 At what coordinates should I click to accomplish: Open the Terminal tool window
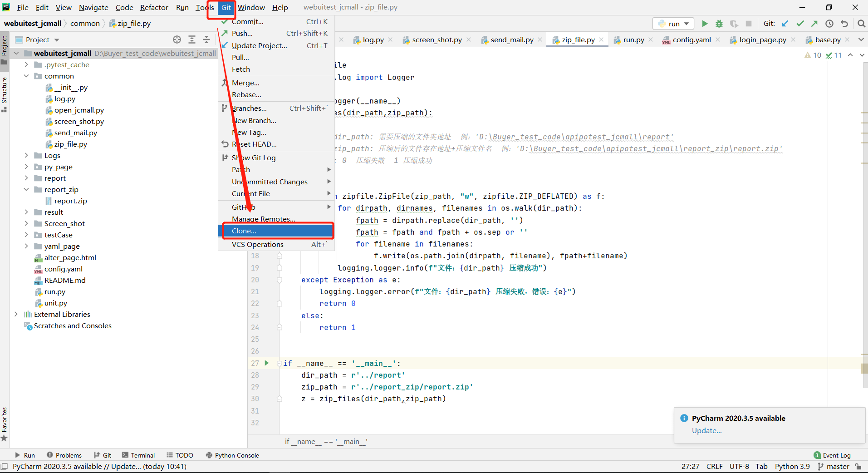pos(138,455)
